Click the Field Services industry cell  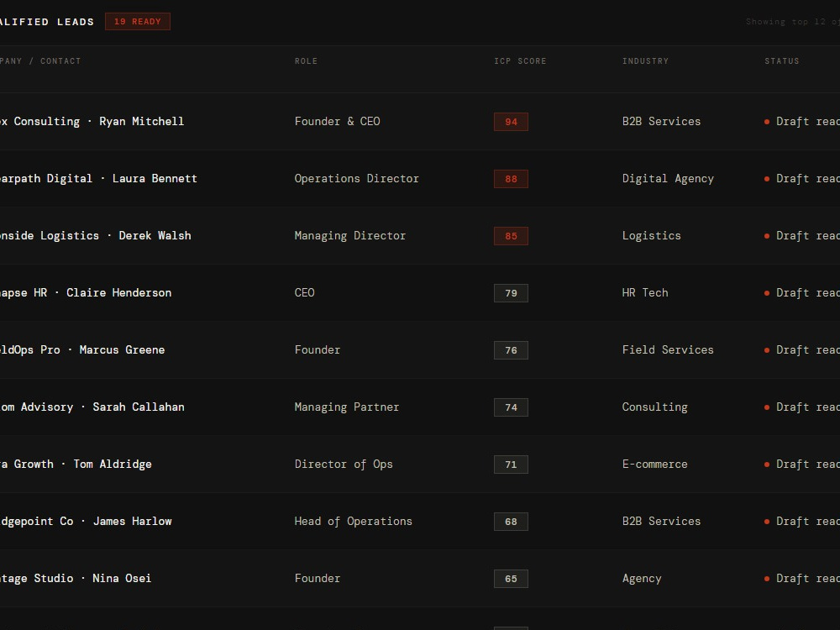(668, 349)
